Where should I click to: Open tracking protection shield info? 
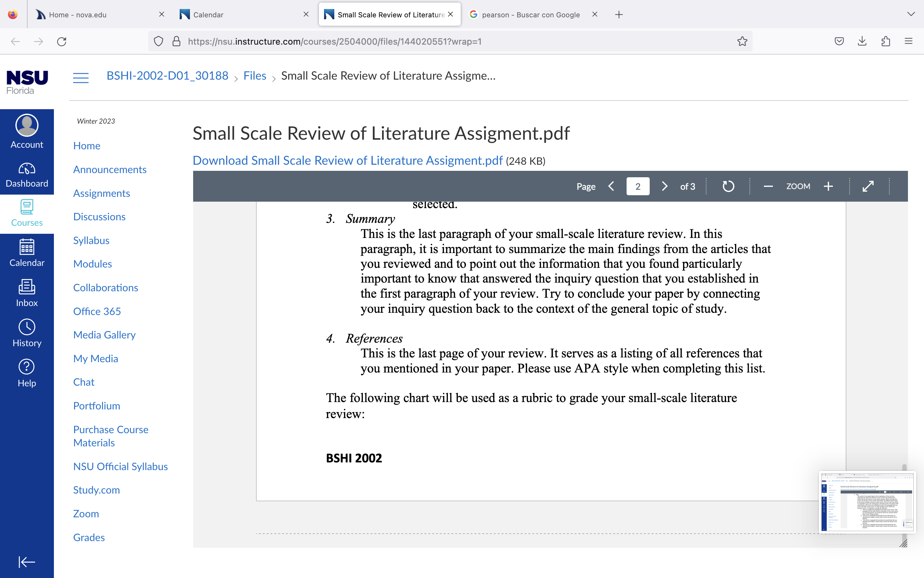point(158,41)
